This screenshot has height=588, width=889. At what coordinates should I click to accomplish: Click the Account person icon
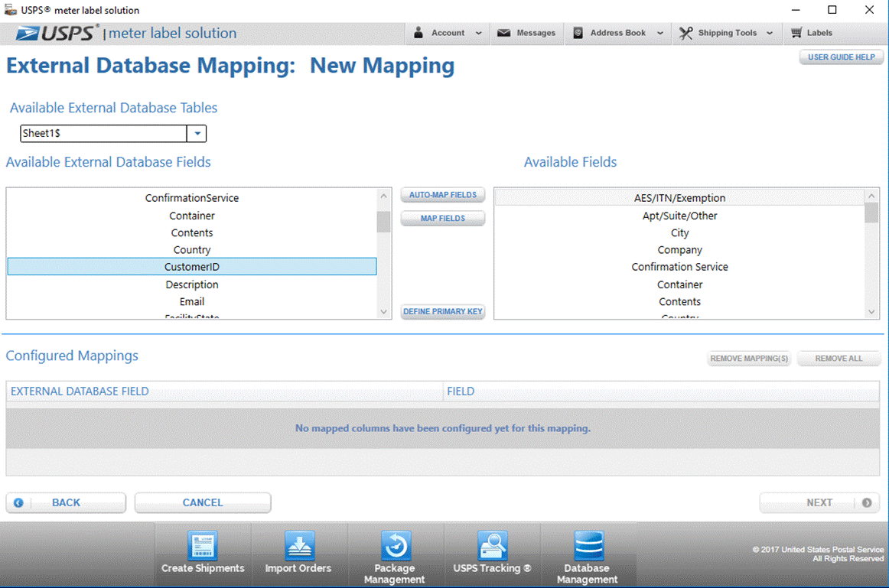(418, 33)
